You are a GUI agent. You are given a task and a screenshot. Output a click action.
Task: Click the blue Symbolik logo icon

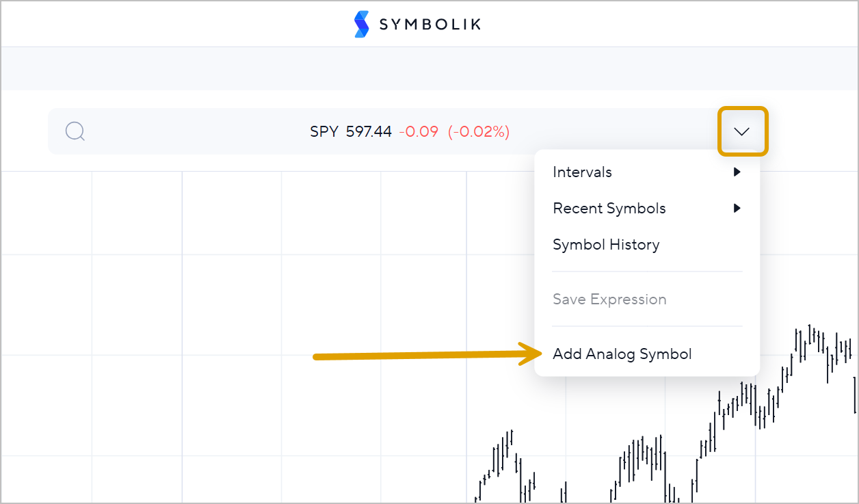(361, 24)
